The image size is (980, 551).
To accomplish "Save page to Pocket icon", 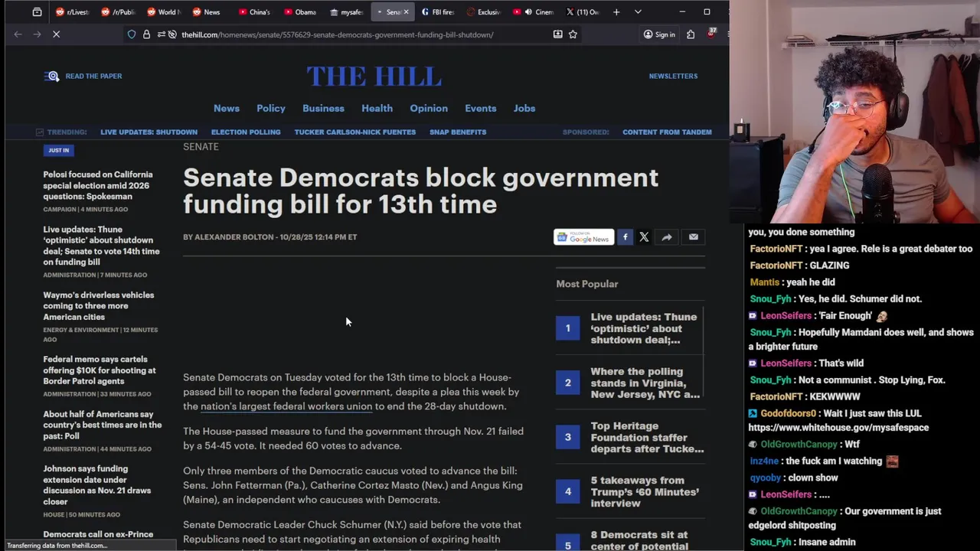I will point(557,34).
